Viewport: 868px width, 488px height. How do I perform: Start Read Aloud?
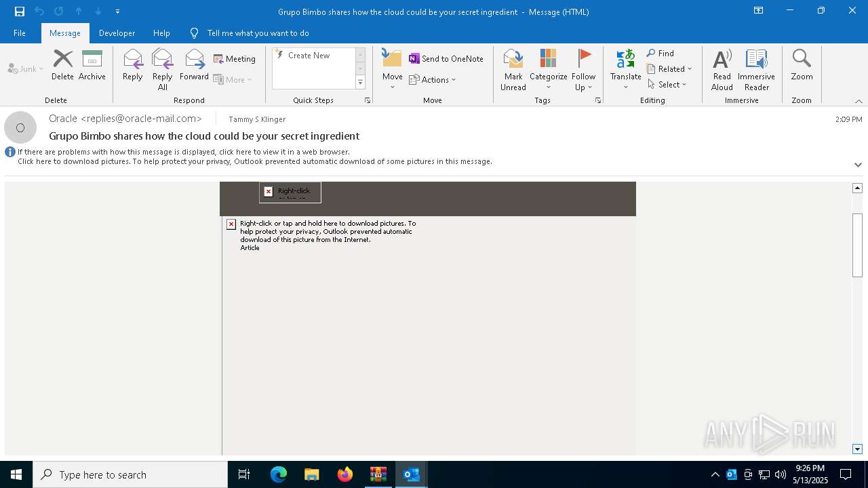click(722, 70)
